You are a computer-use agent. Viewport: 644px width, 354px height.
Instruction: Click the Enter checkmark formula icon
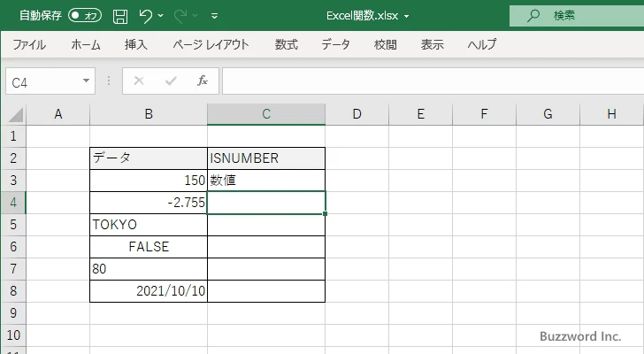tap(171, 81)
